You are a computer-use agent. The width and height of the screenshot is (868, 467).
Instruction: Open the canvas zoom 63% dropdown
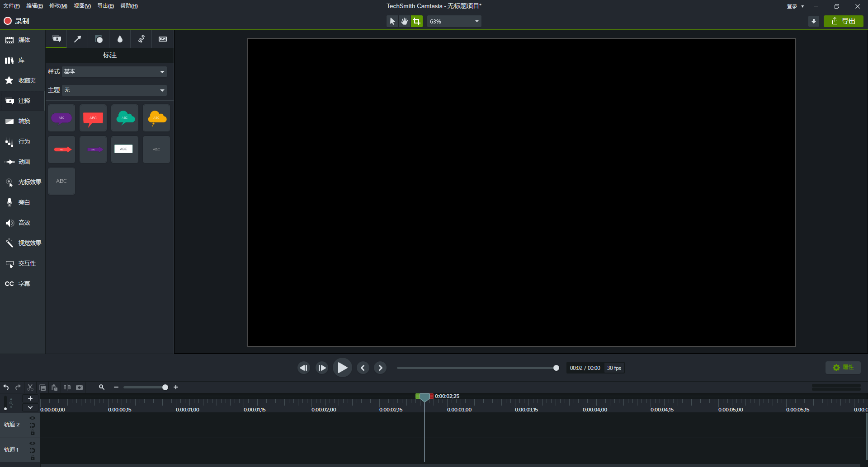click(x=454, y=21)
